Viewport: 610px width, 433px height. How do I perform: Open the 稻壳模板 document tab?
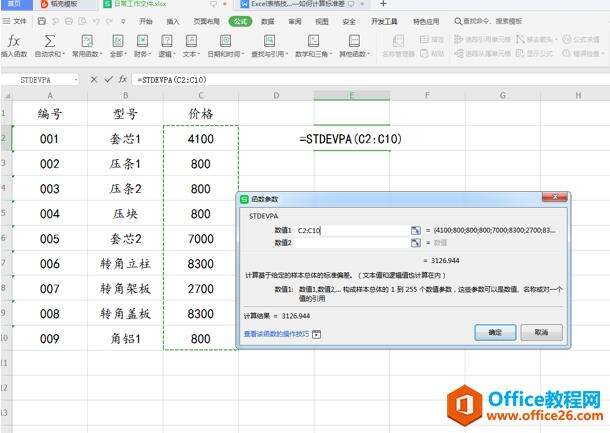point(63,4)
